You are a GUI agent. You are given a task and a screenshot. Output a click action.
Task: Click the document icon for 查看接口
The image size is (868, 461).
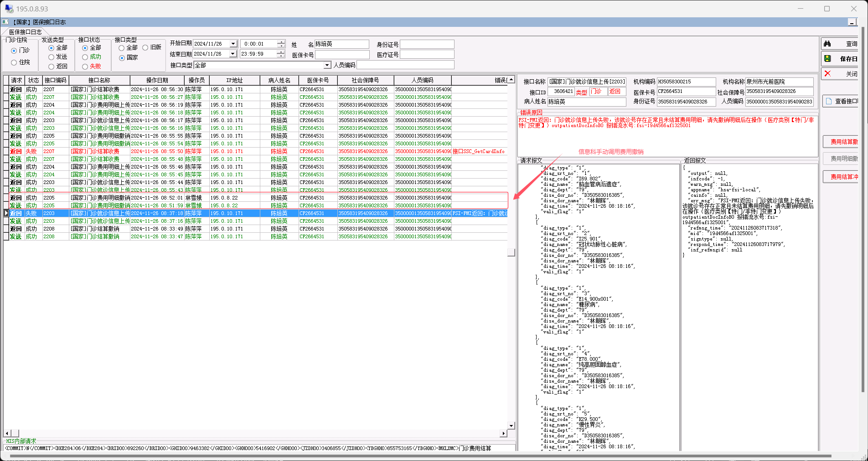point(829,101)
